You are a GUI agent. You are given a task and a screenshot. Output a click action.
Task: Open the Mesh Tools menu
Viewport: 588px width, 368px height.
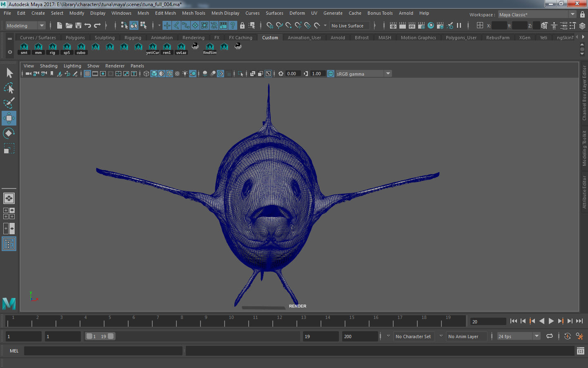coord(194,13)
